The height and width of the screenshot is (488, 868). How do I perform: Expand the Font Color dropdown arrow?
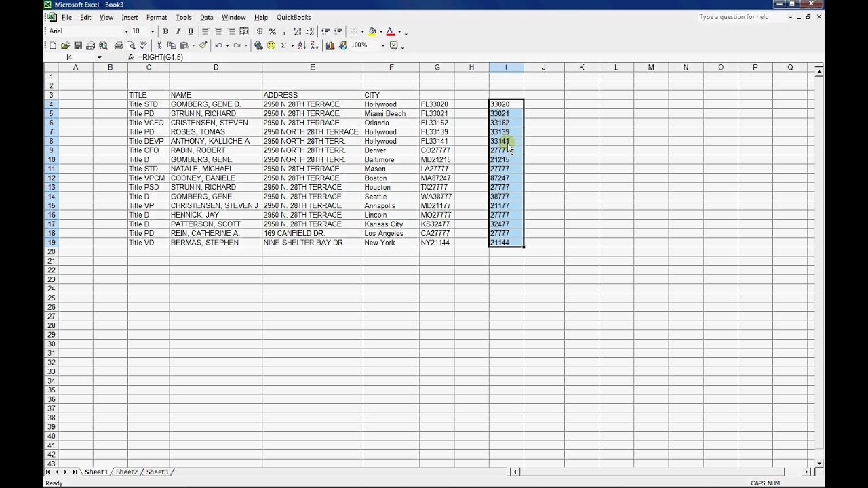click(399, 31)
